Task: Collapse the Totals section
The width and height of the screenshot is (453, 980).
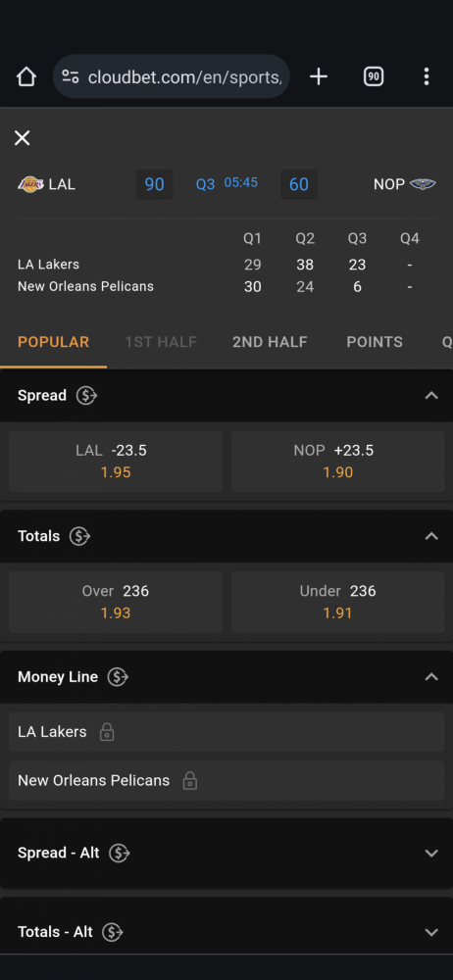Action: click(431, 536)
